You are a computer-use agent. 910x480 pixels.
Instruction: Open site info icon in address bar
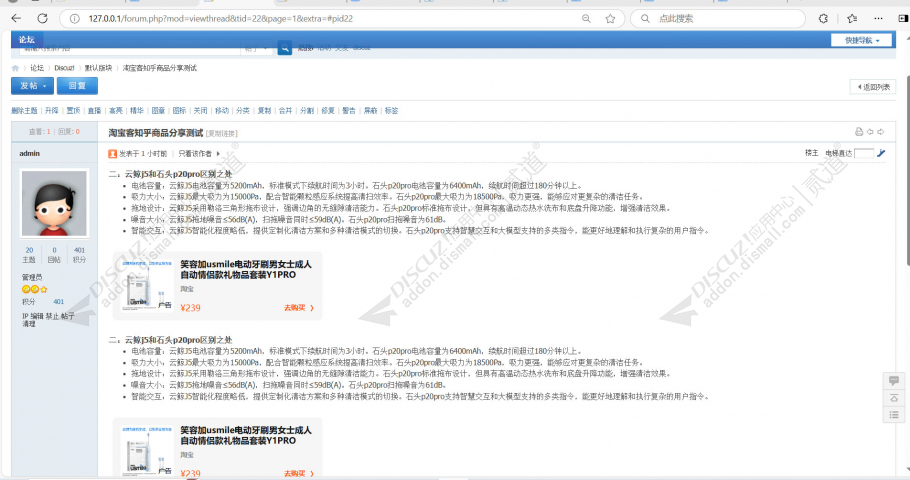click(74, 19)
